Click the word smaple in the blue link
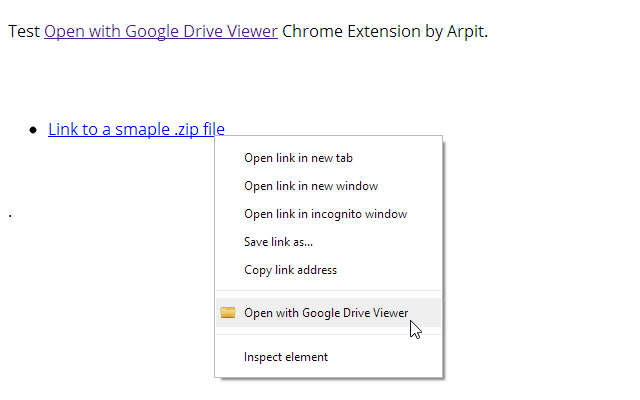The width and height of the screenshot is (640, 400). click(140, 129)
